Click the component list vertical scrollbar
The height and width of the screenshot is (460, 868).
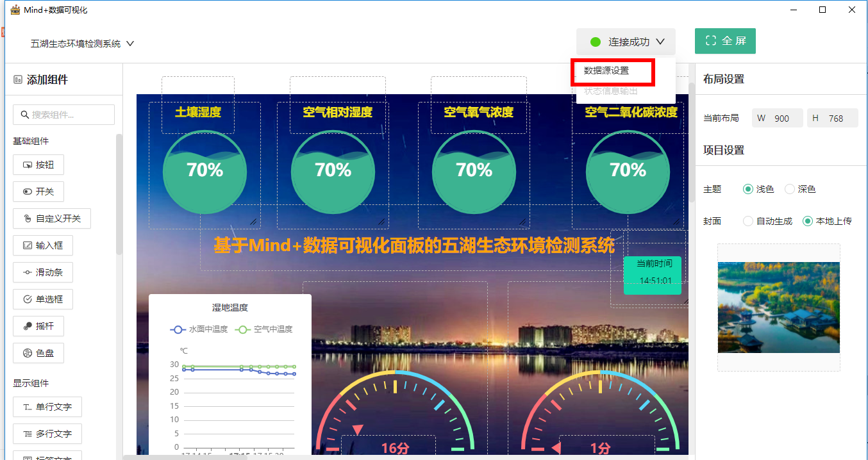119,194
